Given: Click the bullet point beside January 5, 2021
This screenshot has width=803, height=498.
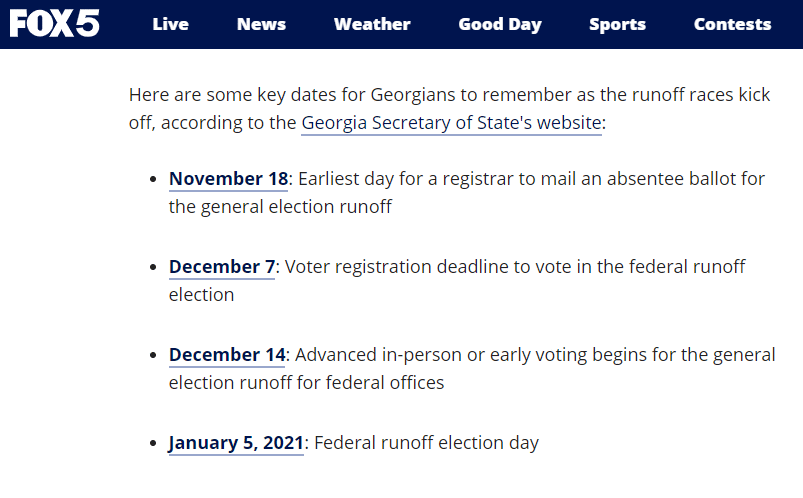Looking at the screenshot, I should coord(152,444).
